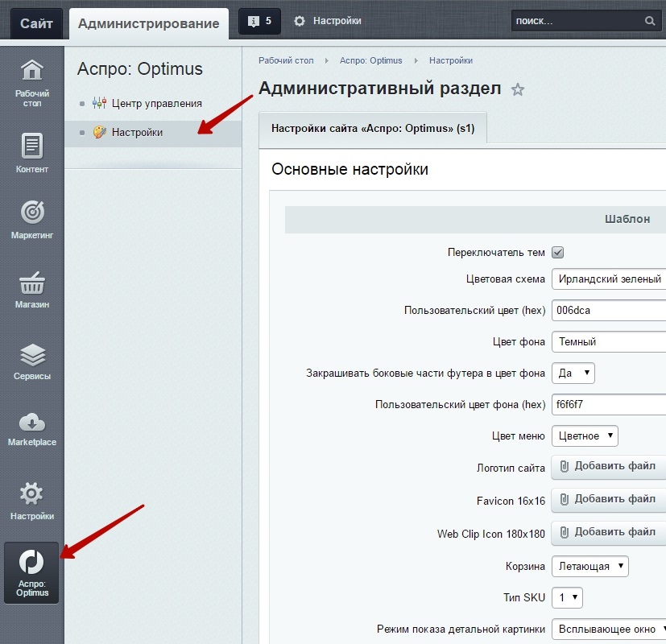The image size is (666, 644).
Task: Click the search magnifier icon
Action: (649, 21)
